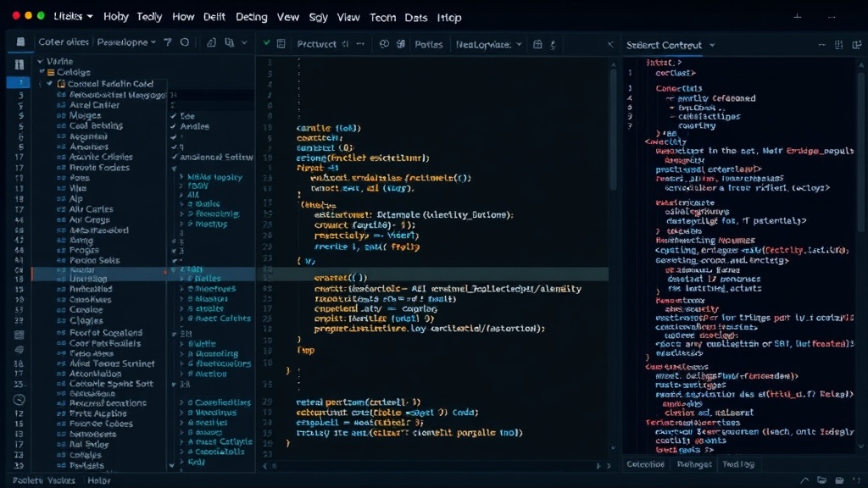Click the green checkmark in editor toolbar

coord(267,42)
